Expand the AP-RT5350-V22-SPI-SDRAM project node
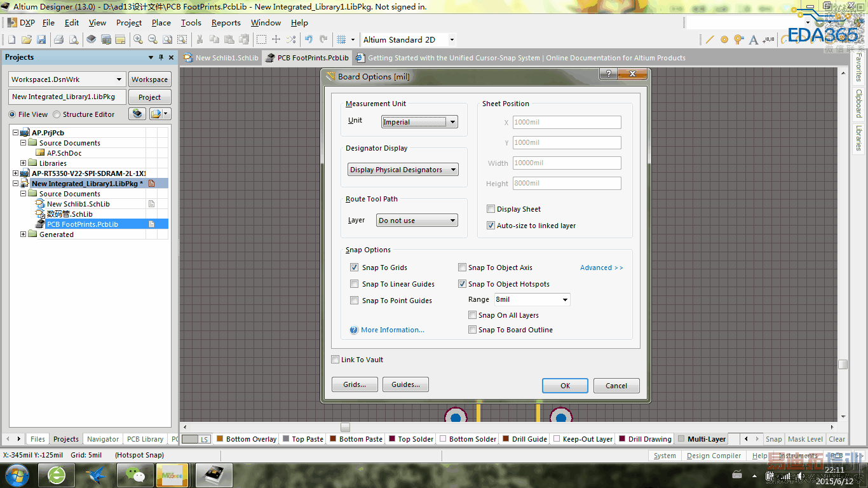Viewport: 868px width, 488px height. [x=15, y=173]
